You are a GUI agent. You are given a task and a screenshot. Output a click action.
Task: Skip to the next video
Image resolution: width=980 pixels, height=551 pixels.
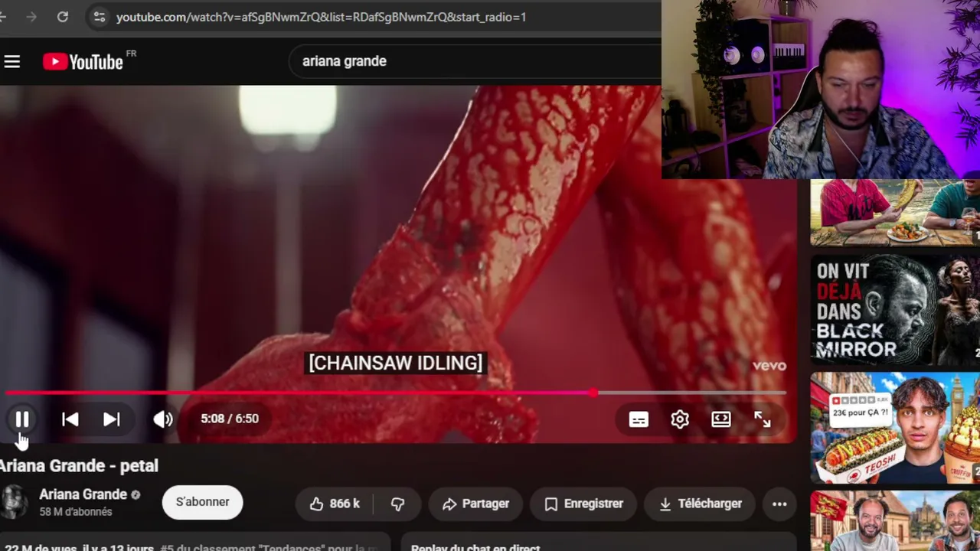[112, 419]
